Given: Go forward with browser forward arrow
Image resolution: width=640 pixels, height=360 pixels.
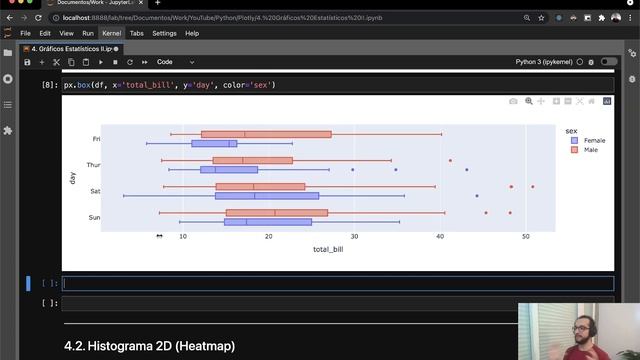Looking at the screenshot, I should 24,18.
